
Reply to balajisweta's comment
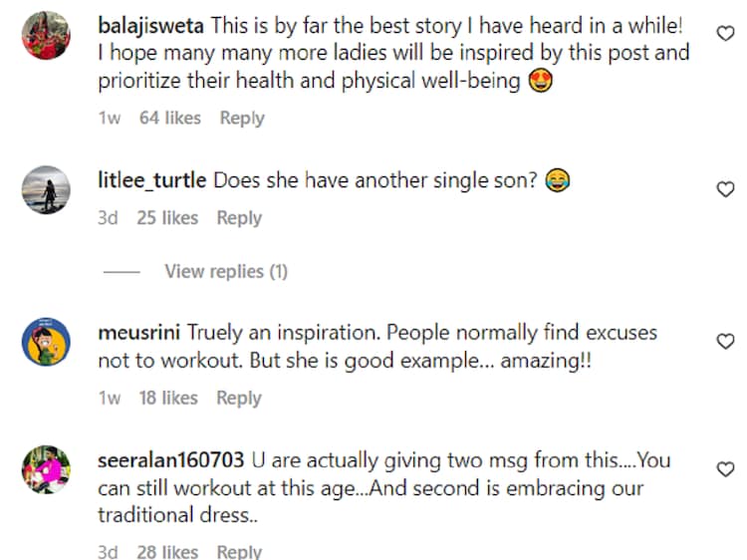coord(242,118)
